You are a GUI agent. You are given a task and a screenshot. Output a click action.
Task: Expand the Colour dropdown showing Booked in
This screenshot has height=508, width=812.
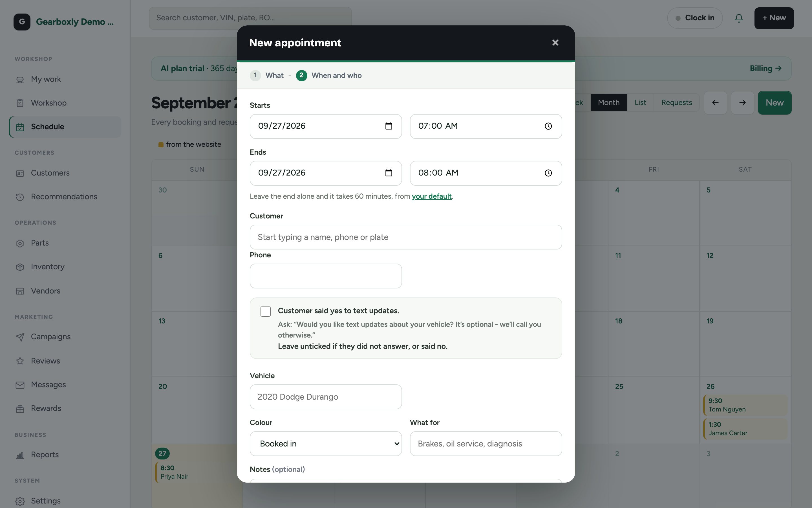click(x=325, y=443)
